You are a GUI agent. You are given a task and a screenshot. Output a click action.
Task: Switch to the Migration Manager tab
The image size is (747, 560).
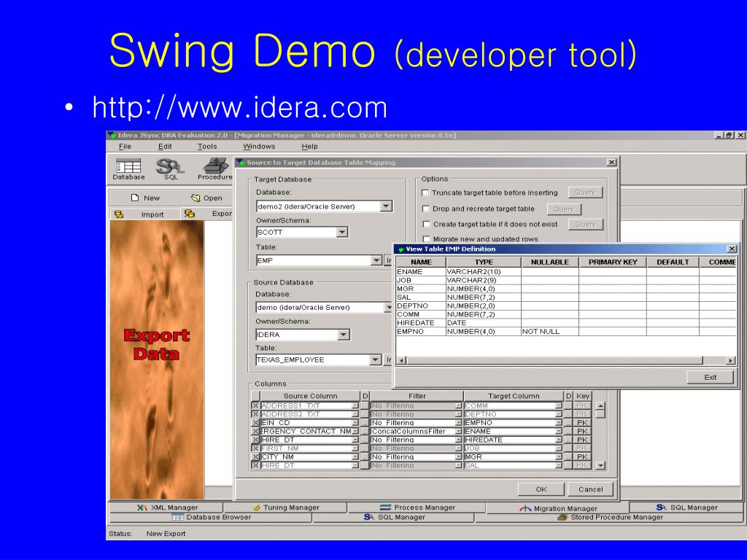(557, 508)
